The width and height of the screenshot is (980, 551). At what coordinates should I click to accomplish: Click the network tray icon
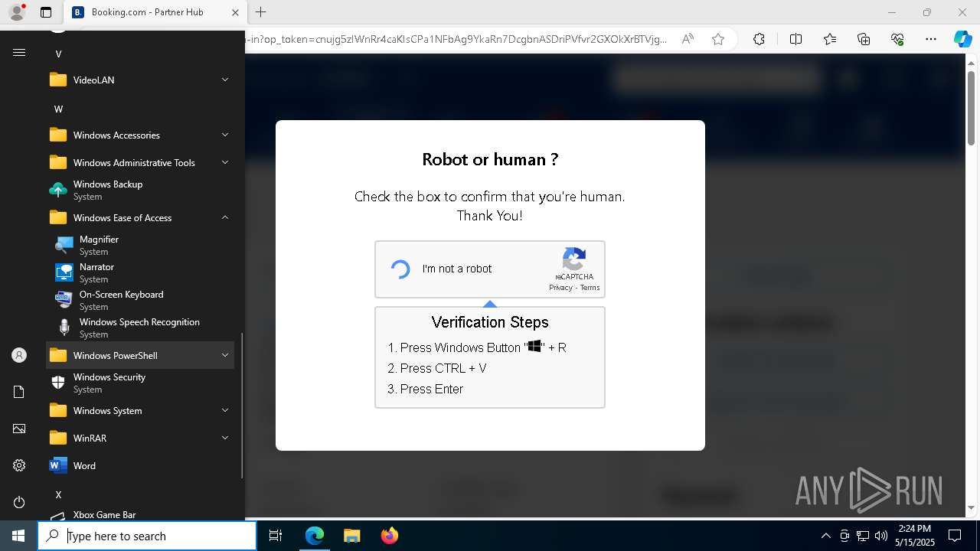click(863, 536)
